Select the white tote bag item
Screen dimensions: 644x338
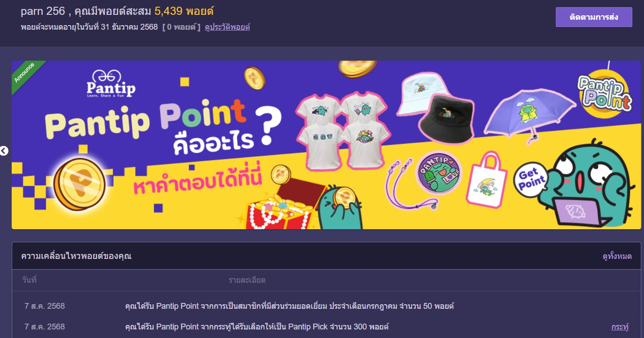coord(486,181)
